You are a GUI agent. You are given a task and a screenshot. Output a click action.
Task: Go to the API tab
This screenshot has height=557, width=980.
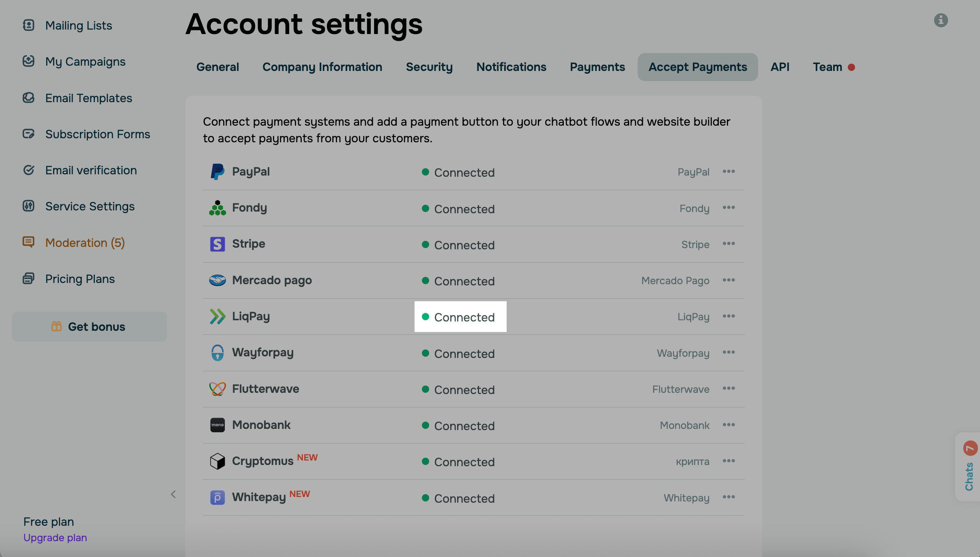(x=780, y=67)
